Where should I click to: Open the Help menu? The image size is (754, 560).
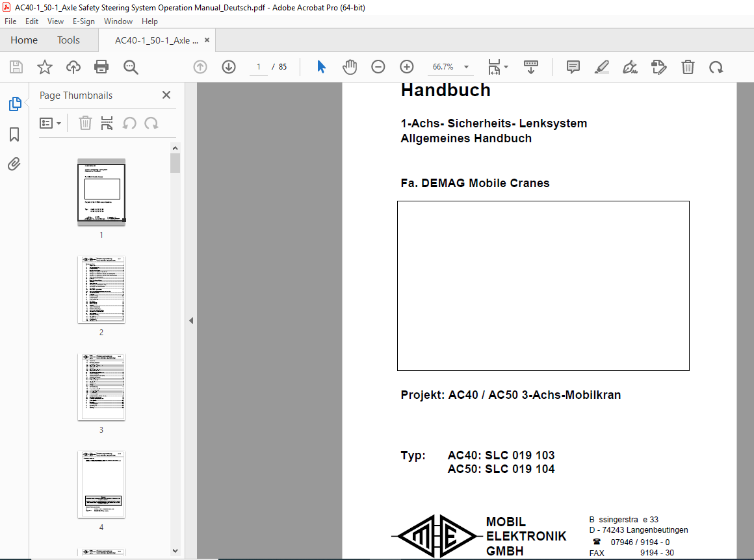(x=149, y=21)
